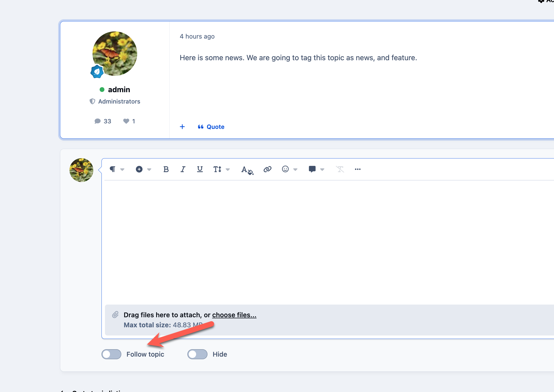Open admin user profile name

click(119, 90)
